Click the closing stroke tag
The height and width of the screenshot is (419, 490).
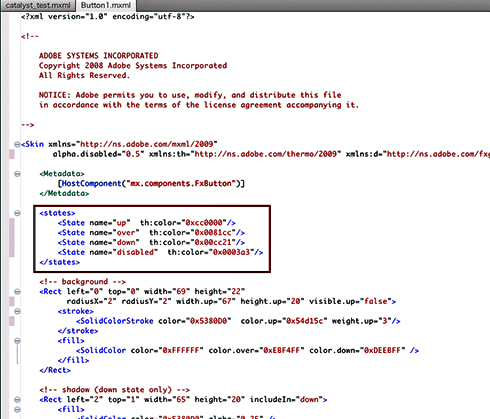[x=78, y=331]
